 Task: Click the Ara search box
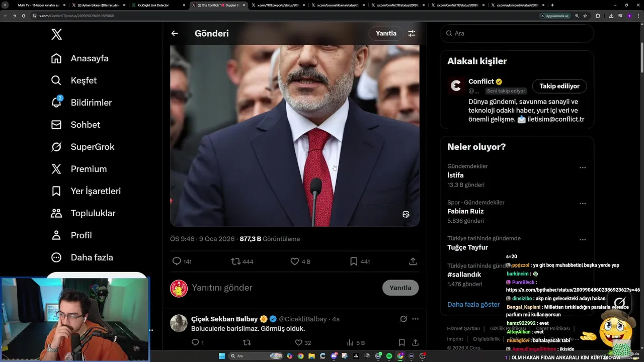click(x=517, y=33)
